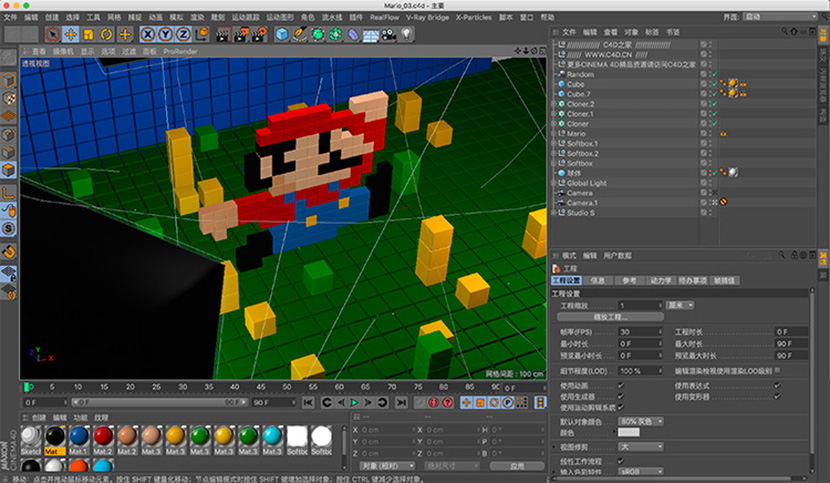Screen dimensions: 830x483
Task: Open the material manager 创建 menu
Action: point(39,418)
